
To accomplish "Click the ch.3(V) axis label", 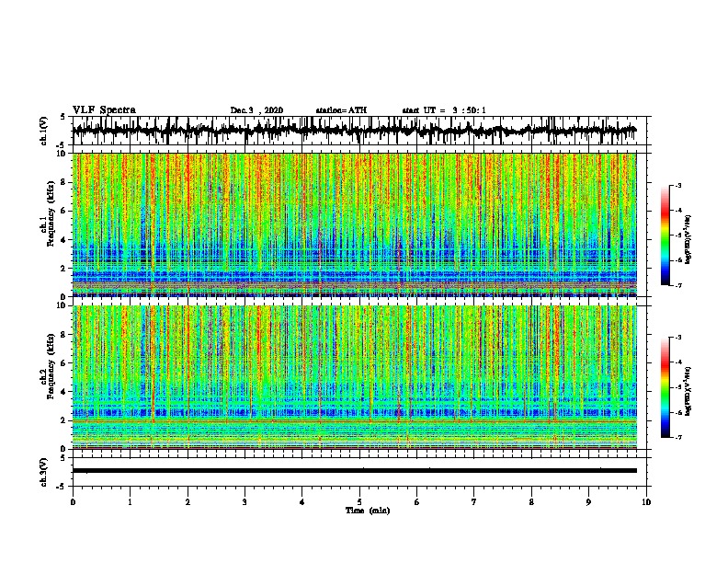I will (x=44, y=472).
